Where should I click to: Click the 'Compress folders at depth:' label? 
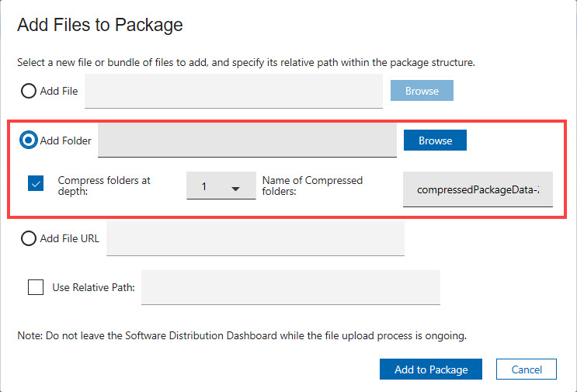pos(104,186)
